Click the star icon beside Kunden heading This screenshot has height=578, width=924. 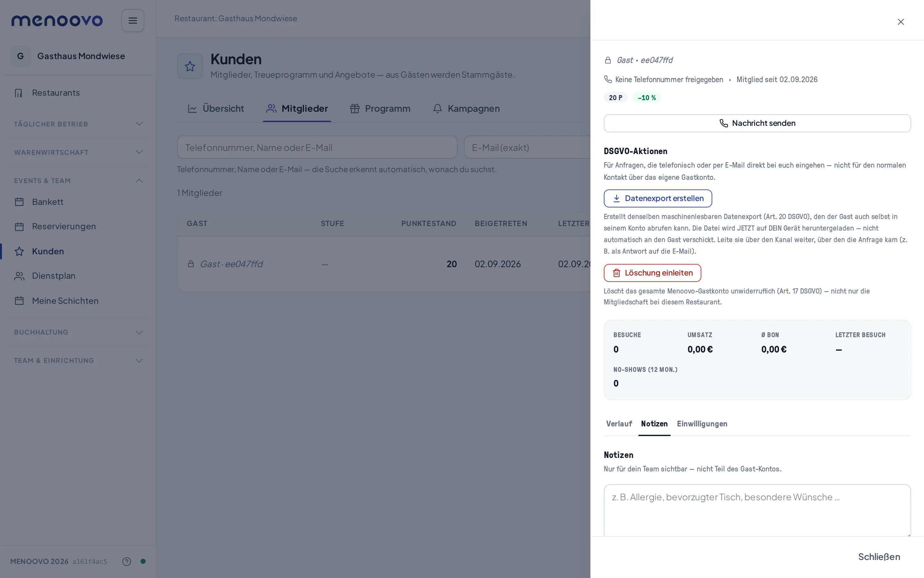click(190, 66)
